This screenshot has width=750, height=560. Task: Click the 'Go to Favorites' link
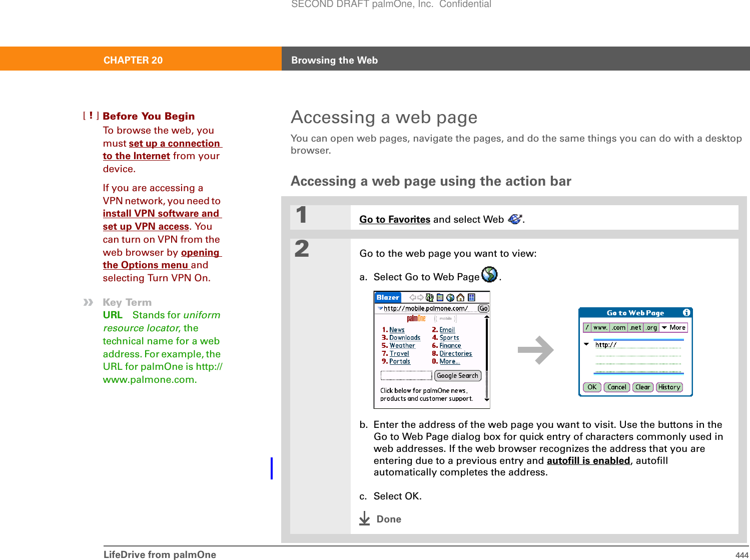(395, 219)
